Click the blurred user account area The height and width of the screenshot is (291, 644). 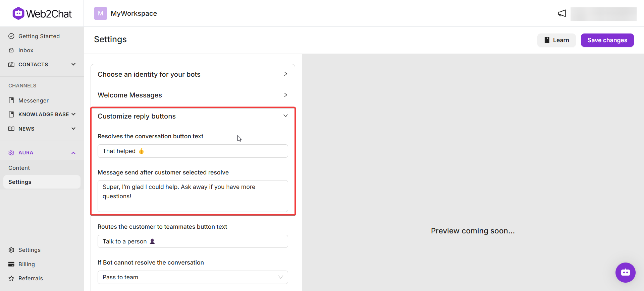tap(603, 14)
